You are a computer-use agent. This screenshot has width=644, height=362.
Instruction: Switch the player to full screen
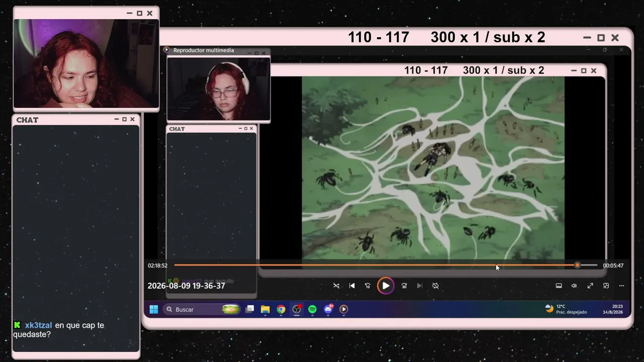click(x=590, y=286)
